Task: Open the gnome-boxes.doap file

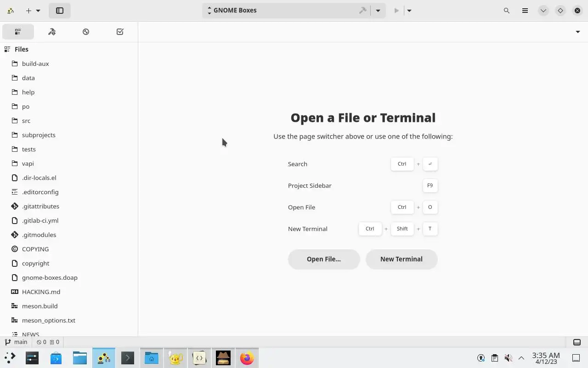Action: (x=69, y=277)
